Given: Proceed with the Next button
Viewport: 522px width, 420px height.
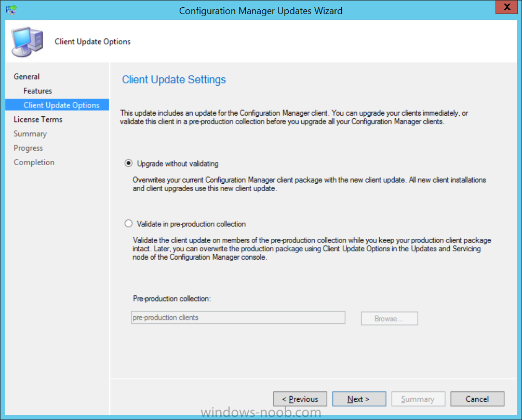Looking at the screenshot, I should click(359, 399).
